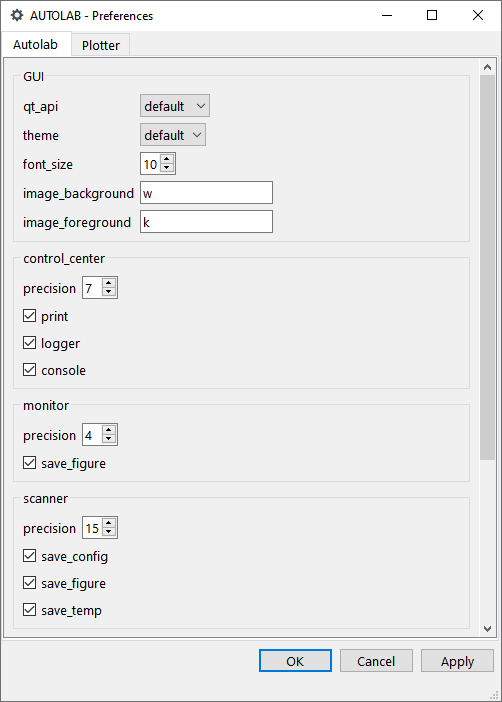The width and height of the screenshot is (502, 702).
Task: Open the theme dropdown
Action: point(173,135)
